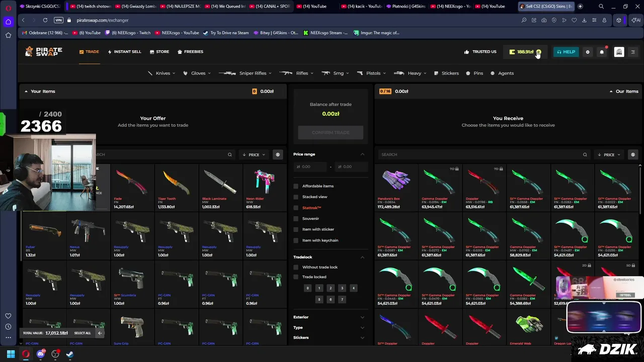Enable Item with keychain checkbox
The width and height of the screenshot is (644, 362).
pos(296,240)
